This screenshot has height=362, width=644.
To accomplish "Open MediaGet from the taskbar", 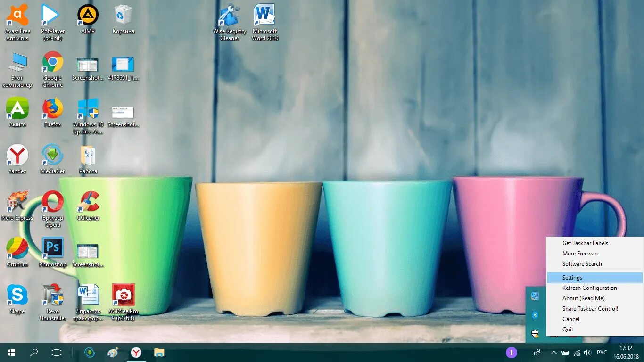I will pyautogui.click(x=90, y=353).
